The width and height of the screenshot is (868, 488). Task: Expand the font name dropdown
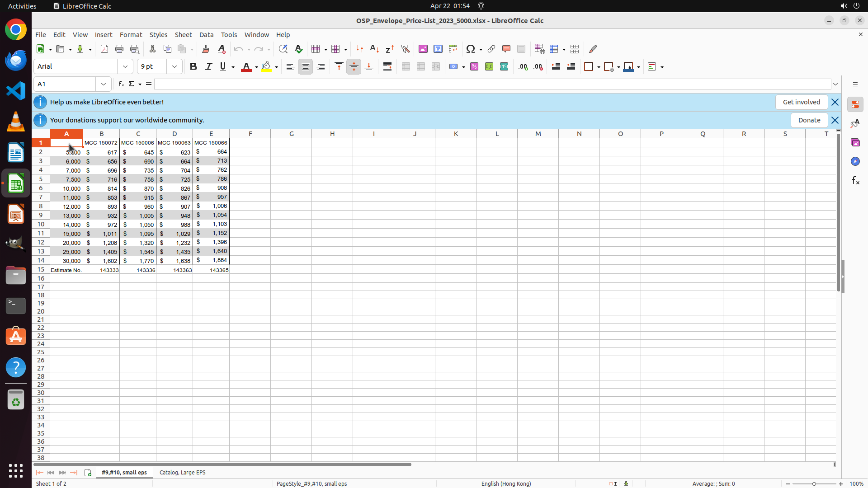[x=125, y=67]
